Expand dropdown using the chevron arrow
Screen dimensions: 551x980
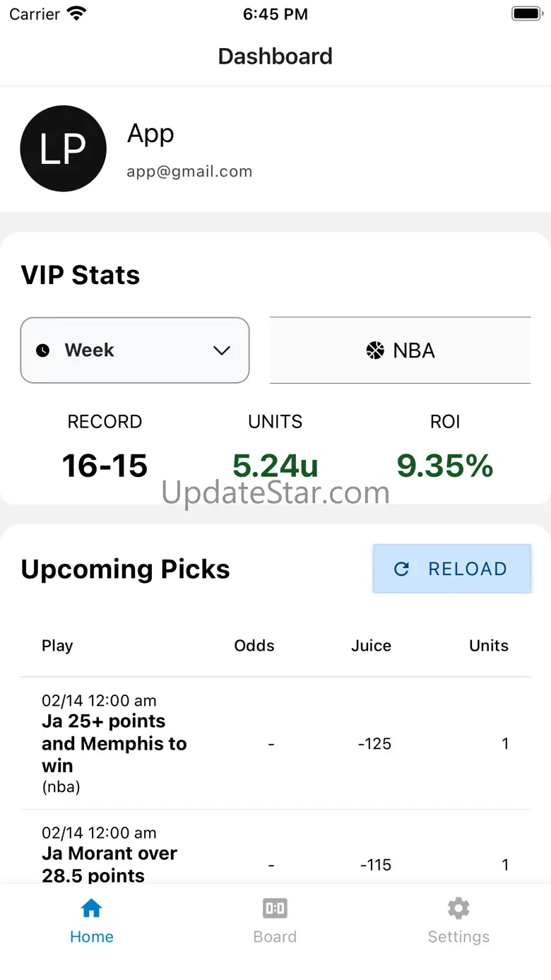point(222,350)
